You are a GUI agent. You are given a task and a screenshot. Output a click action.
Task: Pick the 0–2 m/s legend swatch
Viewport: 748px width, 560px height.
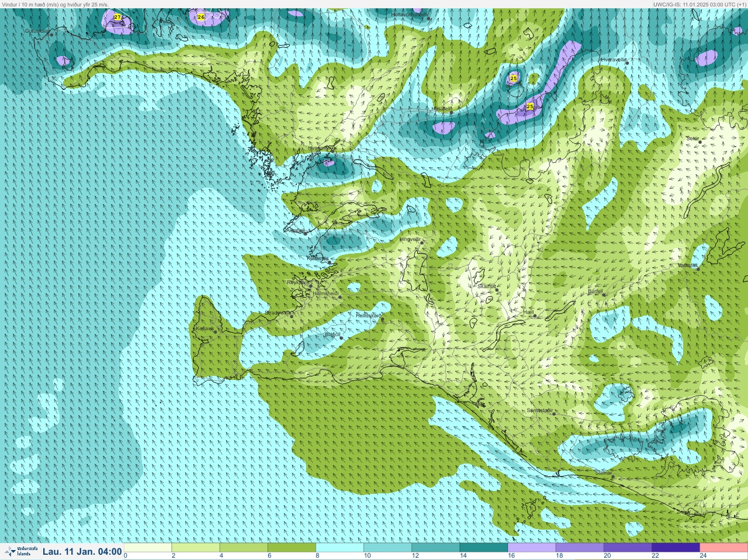(x=148, y=548)
